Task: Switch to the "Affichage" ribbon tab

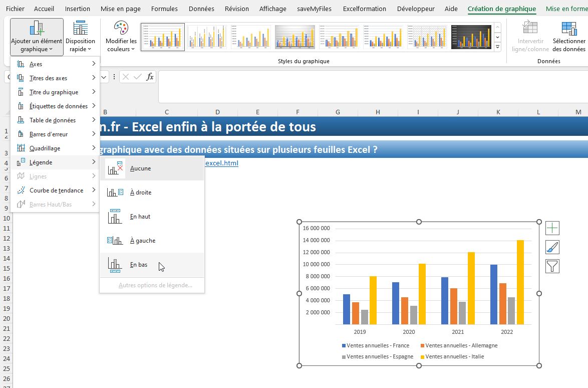Action: coord(272,9)
